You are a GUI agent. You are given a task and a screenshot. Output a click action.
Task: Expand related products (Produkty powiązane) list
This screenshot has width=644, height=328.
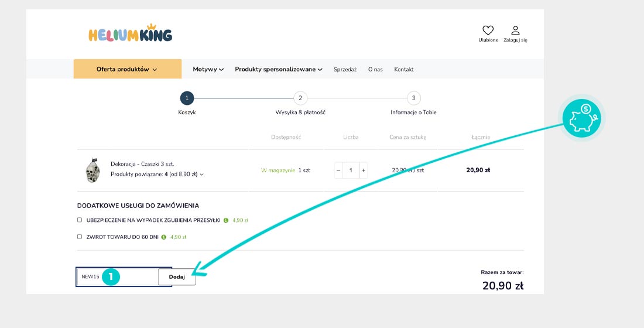157,174
